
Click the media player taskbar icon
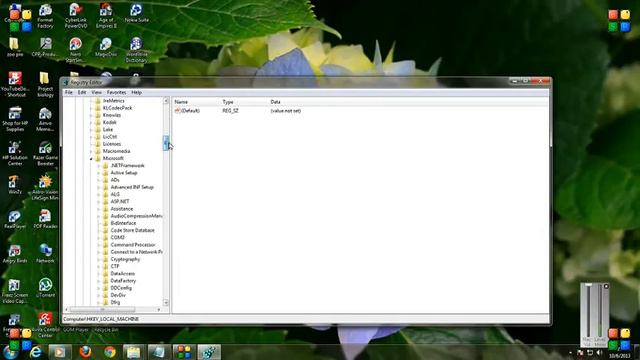[x=60, y=352]
